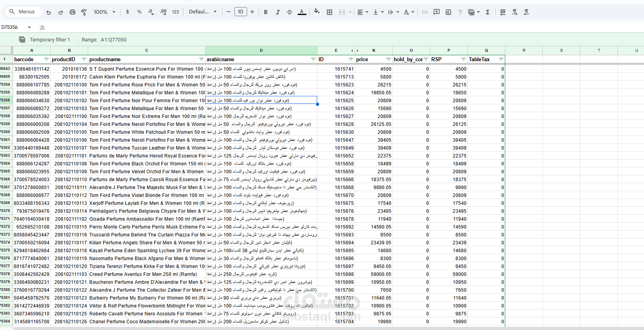Image resolution: width=644 pixels, height=330 pixels.
Task: Open the filter view table icon
Action: [22, 39]
